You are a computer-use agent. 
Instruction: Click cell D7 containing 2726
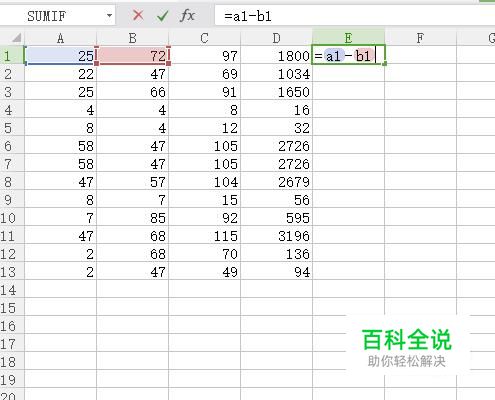pyautogui.click(x=276, y=163)
